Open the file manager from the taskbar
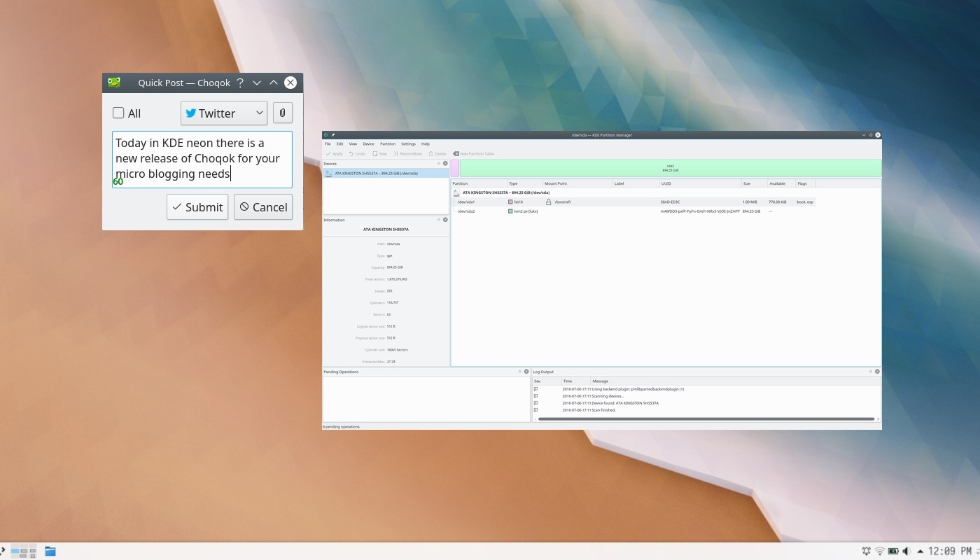The image size is (980, 560). (x=50, y=552)
